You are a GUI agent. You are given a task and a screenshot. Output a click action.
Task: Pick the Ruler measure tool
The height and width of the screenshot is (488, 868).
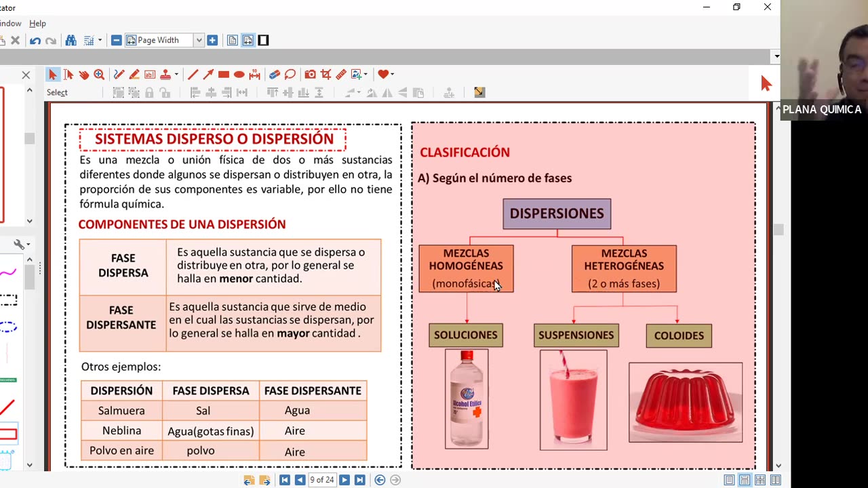341,75
